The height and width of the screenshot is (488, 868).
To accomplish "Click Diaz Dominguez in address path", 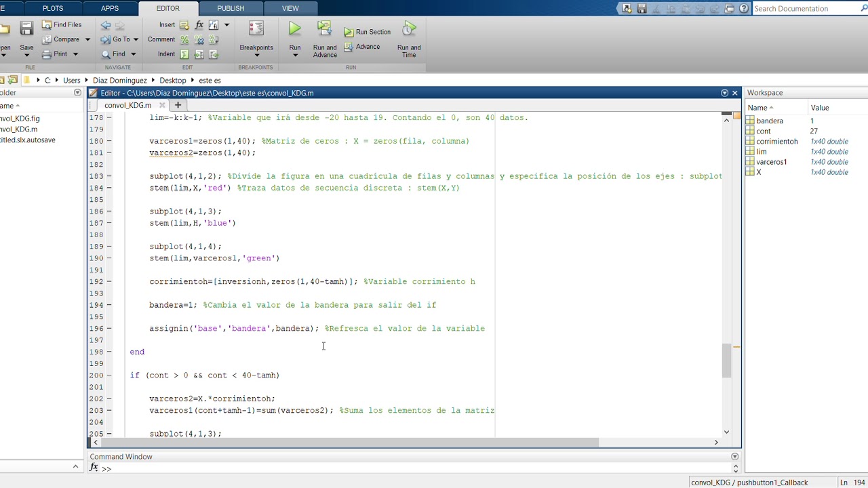I will (x=120, y=80).
